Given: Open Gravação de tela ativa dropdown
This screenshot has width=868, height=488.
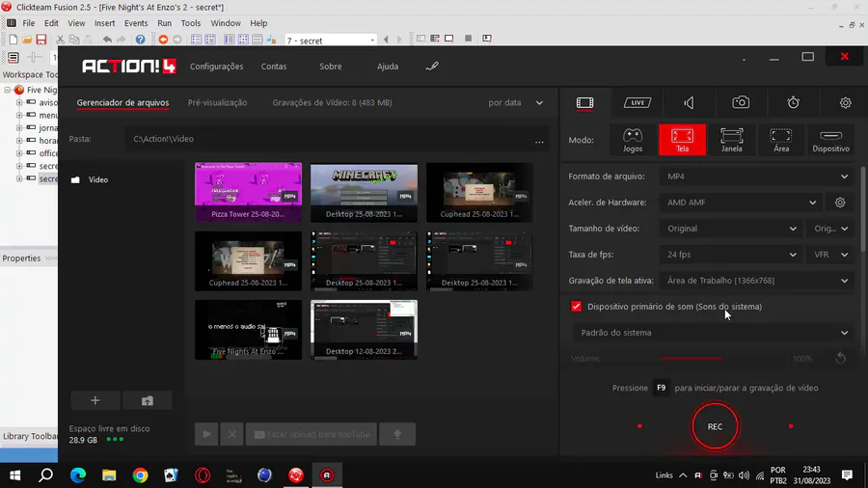Looking at the screenshot, I should pyautogui.click(x=757, y=281).
